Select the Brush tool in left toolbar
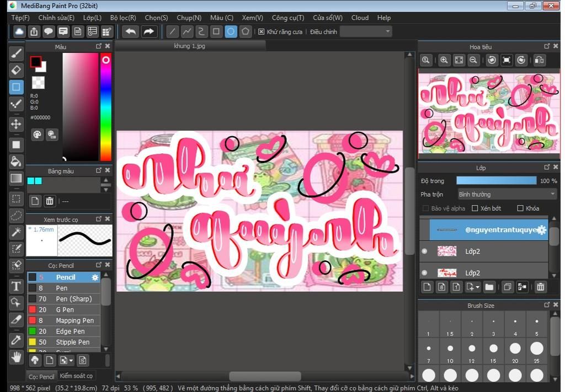The image size is (565, 392). [x=16, y=53]
